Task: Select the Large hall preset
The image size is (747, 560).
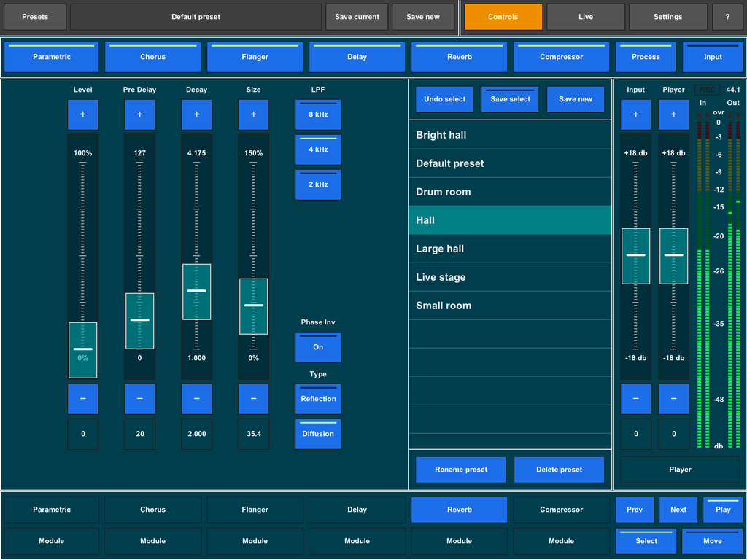Action: (509, 249)
